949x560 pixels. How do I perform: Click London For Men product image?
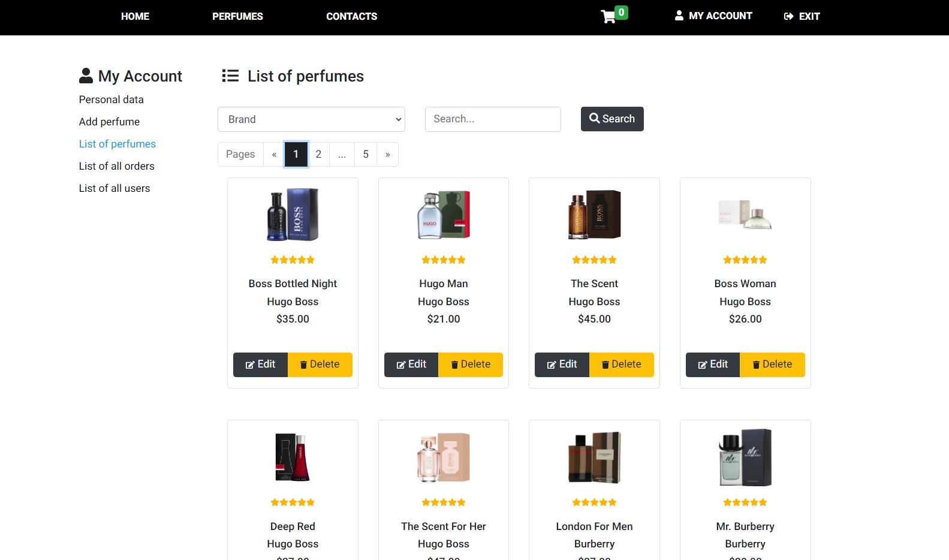(594, 457)
